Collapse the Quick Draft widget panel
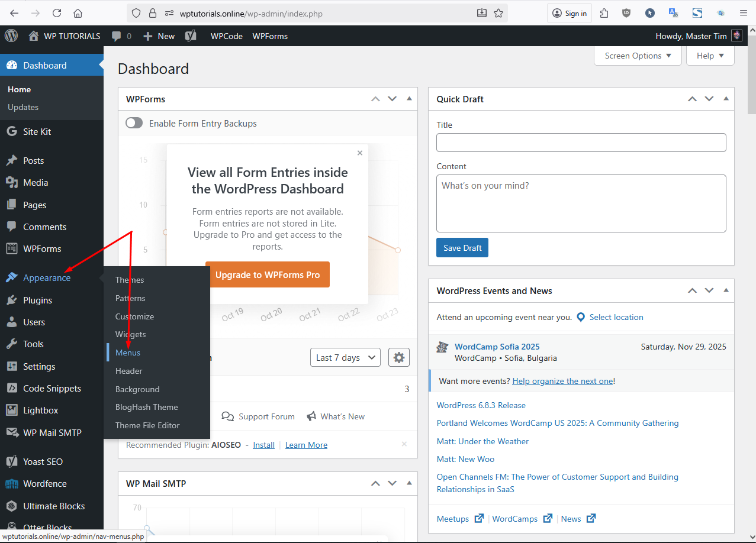 click(x=726, y=99)
